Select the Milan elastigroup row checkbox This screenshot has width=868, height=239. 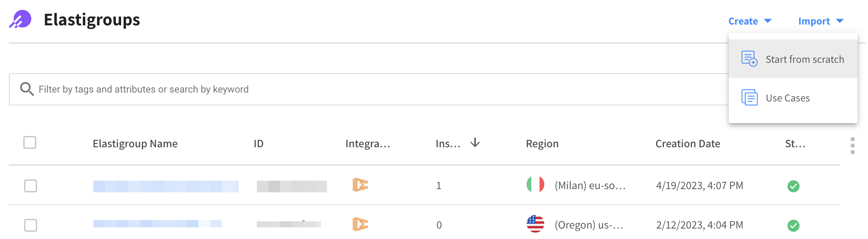[31, 186]
